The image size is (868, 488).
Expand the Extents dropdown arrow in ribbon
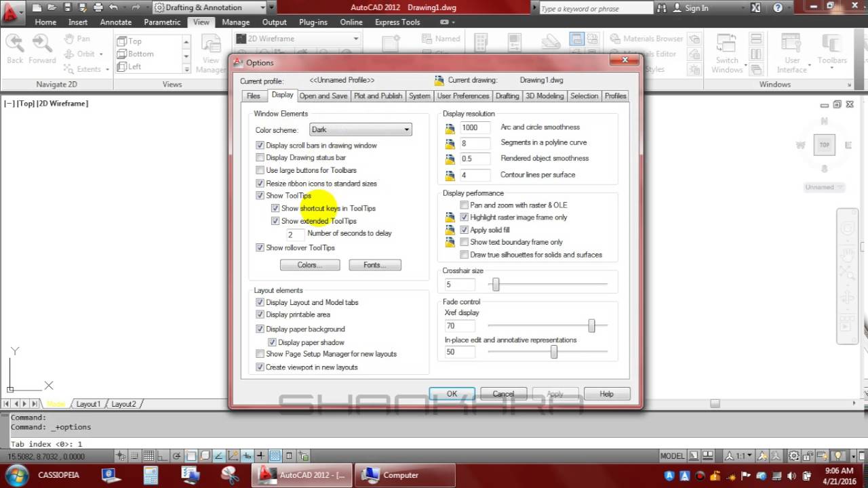[x=107, y=69]
